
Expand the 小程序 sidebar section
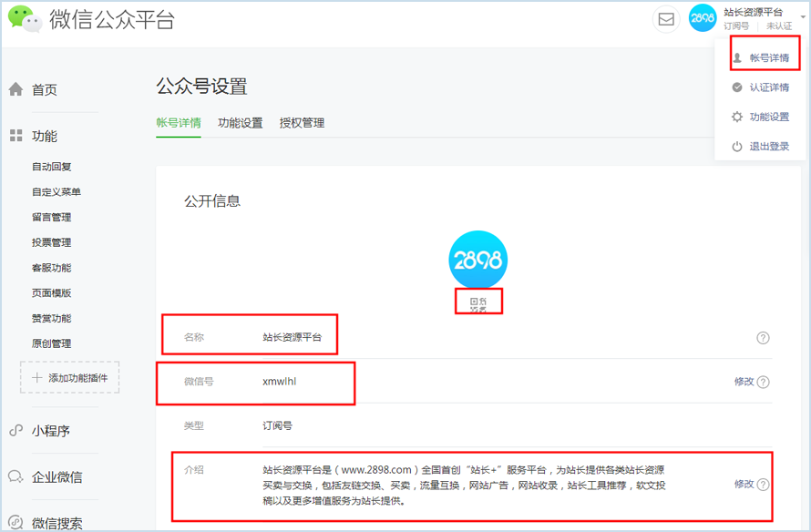click(x=51, y=431)
